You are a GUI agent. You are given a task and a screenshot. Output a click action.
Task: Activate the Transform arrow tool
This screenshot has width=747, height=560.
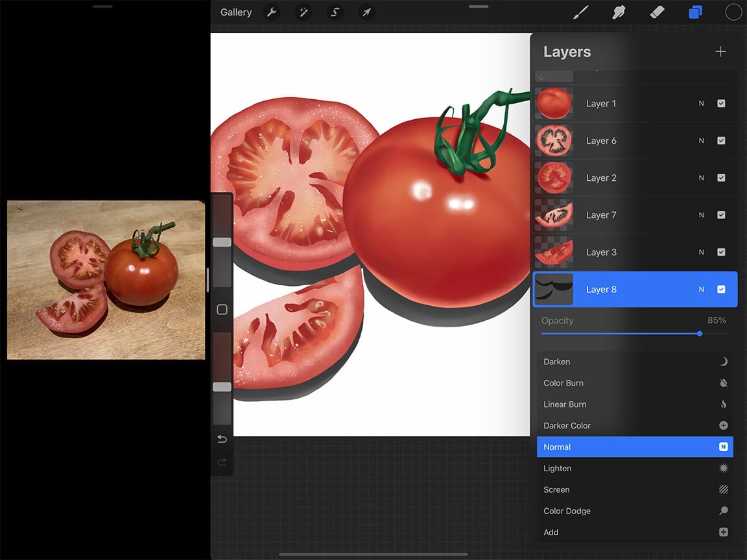tap(366, 12)
